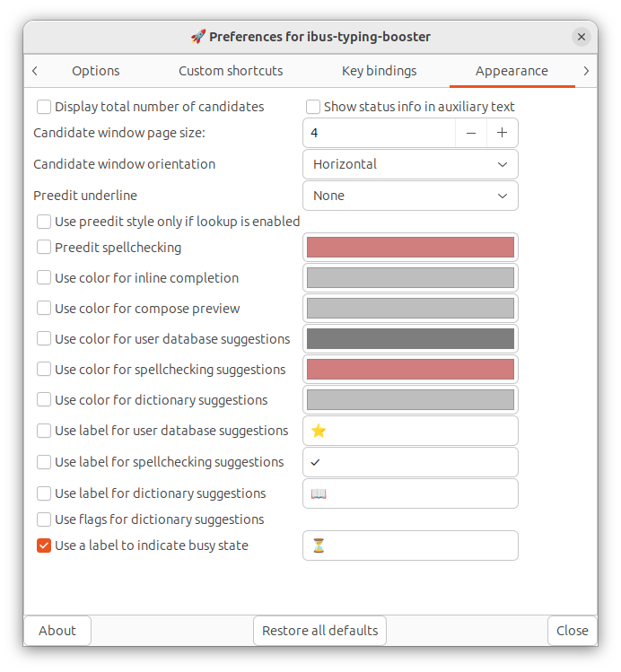Click the star label field for user database
621x672 pixels.
410,431
